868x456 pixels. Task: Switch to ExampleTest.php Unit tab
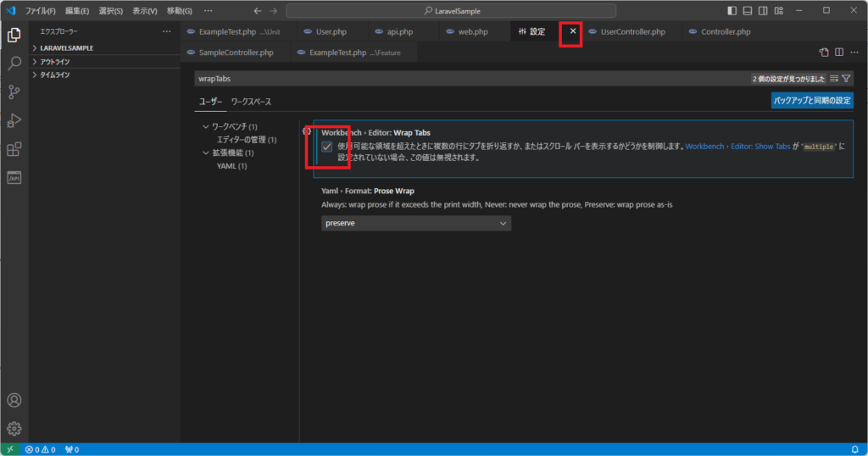pyautogui.click(x=239, y=31)
